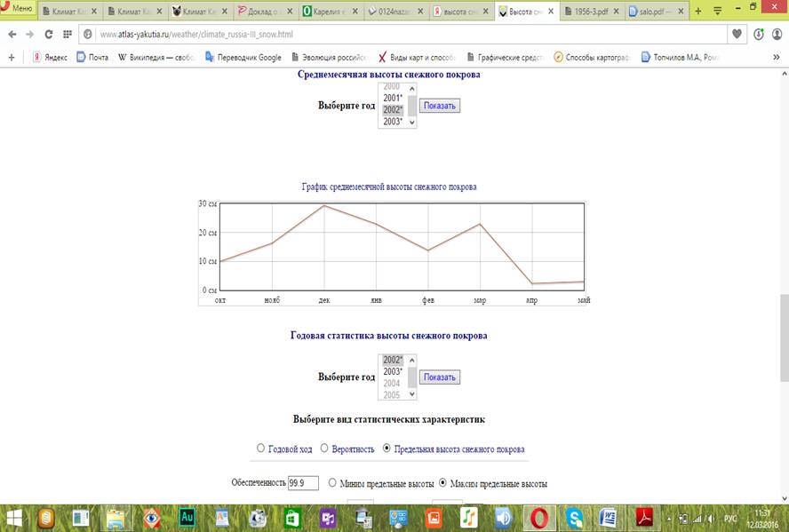
Task: Click the address bar URL field
Action: pyautogui.click(x=402, y=34)
